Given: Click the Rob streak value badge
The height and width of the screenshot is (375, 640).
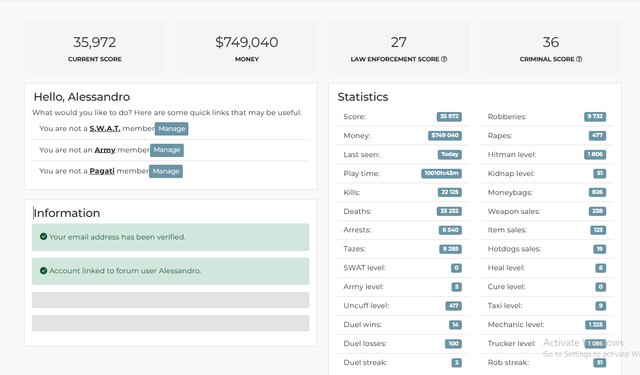Looking at the screenshot, I should (600, 362).
